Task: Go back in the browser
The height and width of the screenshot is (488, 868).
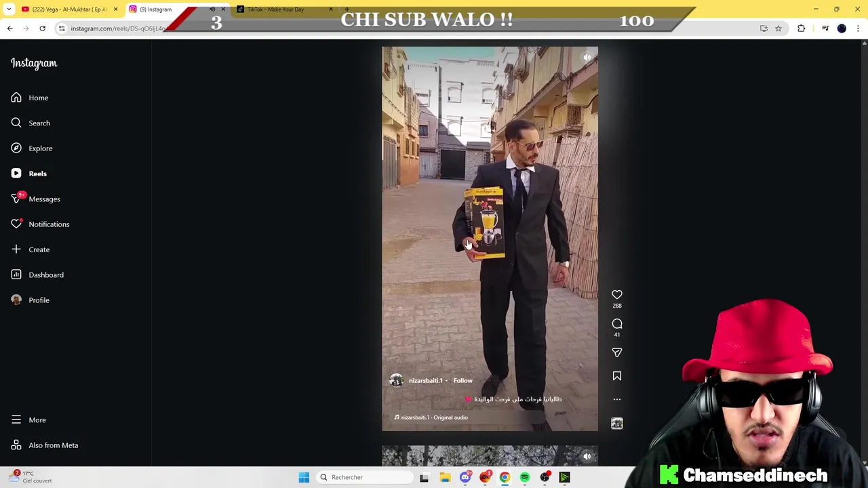Action: 9,28
